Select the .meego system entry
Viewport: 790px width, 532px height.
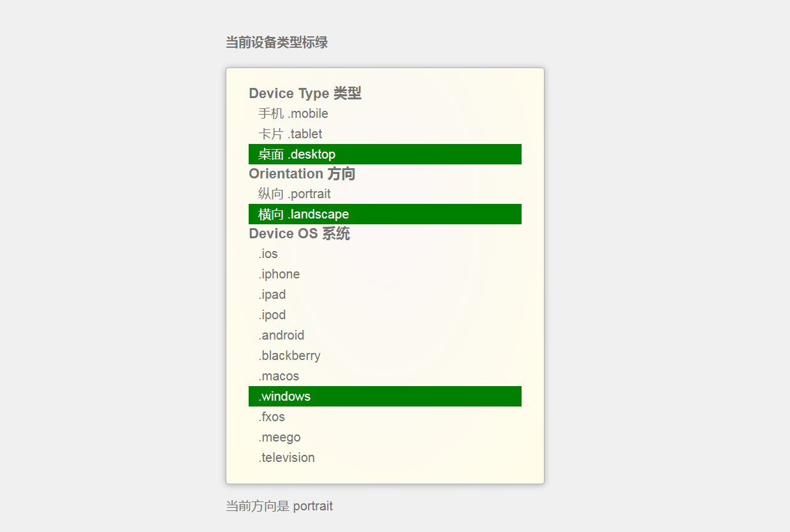click(x=279, y=437)
